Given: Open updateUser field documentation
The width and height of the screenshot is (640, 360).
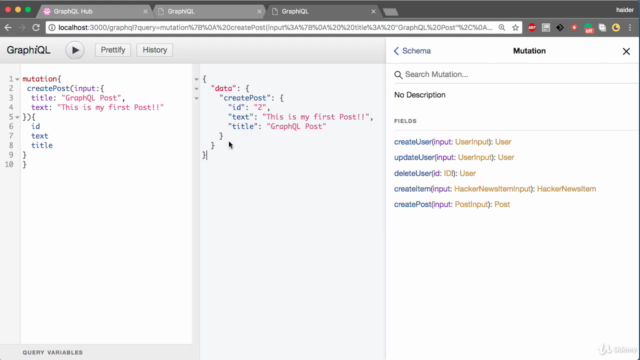Looking at the screenshot, I should (414, 157).
